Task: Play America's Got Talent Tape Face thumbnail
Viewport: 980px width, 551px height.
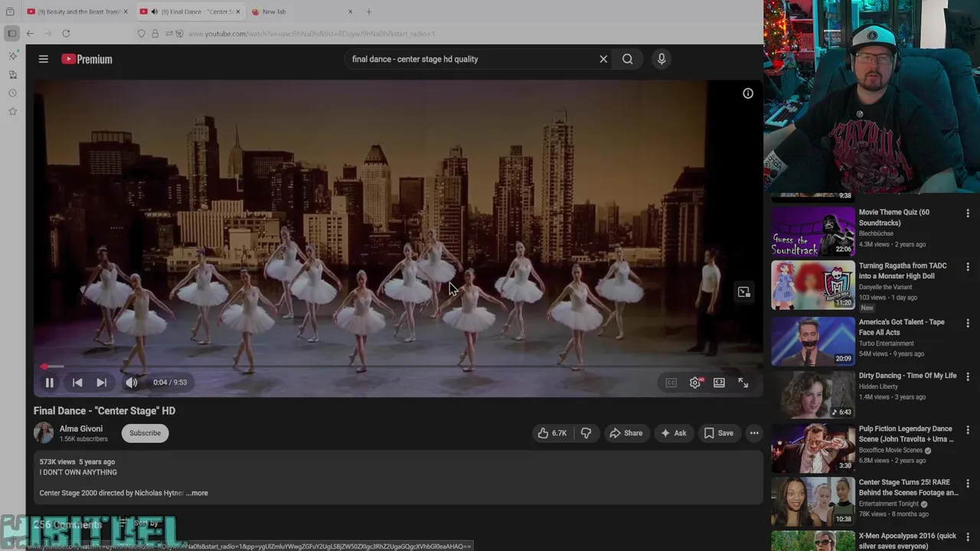Action: coord(813,341)
